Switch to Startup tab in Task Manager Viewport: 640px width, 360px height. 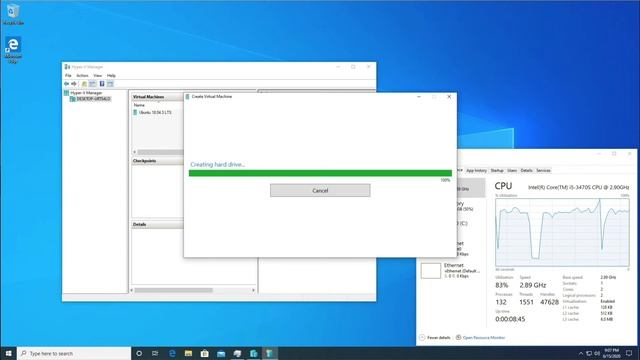(497, 170)
